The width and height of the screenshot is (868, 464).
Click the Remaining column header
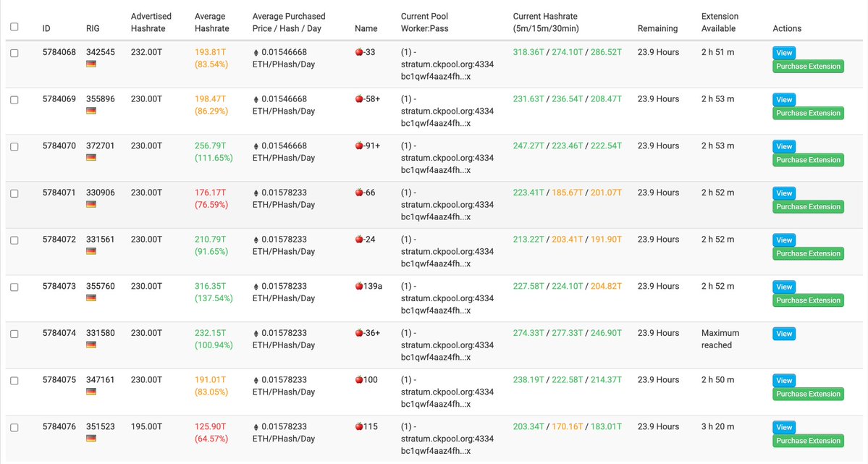(657, 28)
